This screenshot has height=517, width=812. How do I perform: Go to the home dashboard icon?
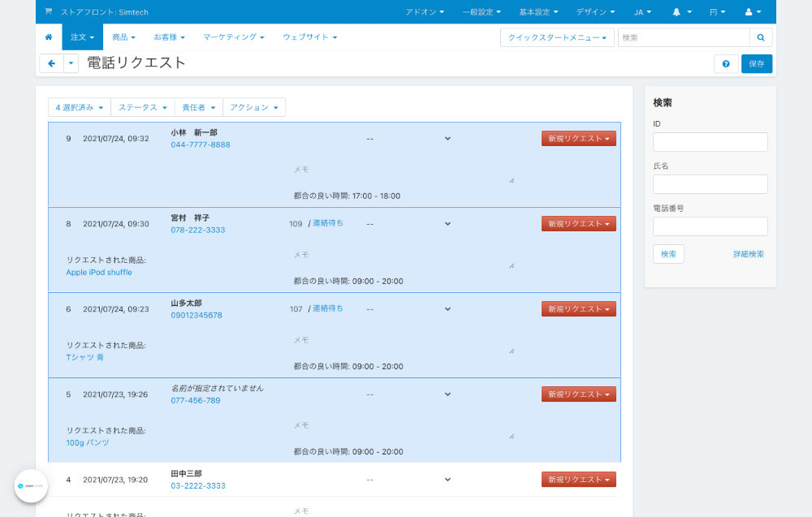[x=49, y=37]
